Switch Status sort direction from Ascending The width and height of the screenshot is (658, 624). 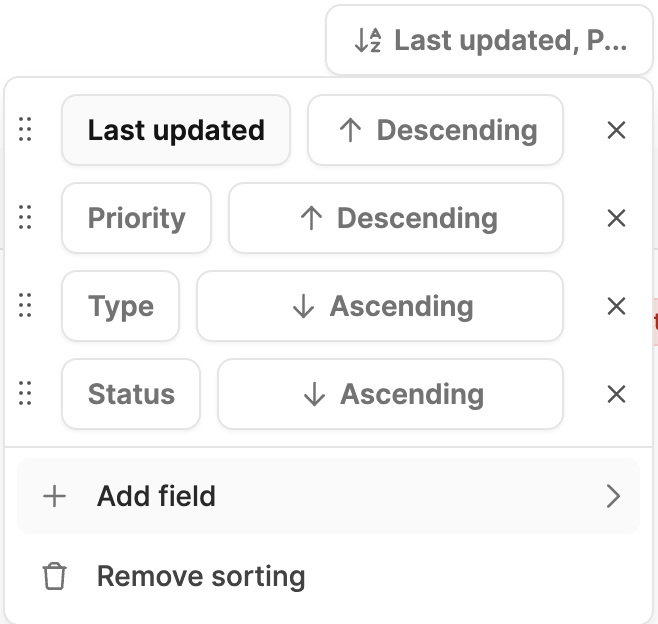(390, 394)
